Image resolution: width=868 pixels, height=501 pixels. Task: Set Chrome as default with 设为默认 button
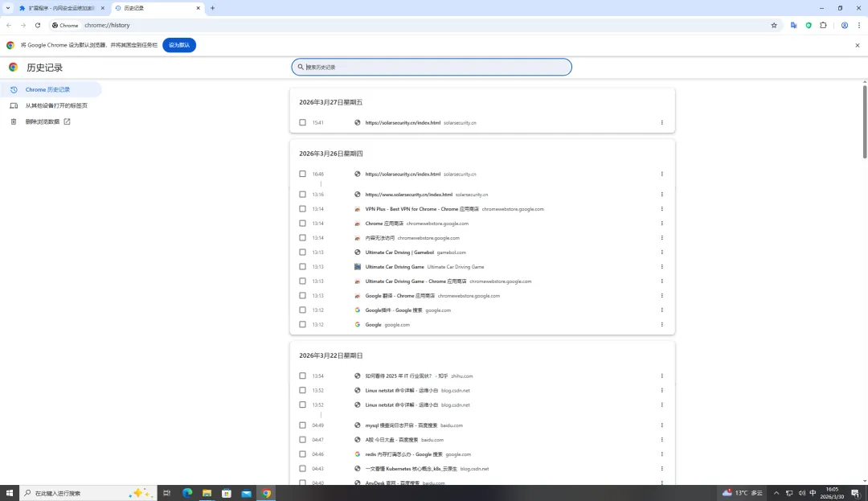coord(179,45)
